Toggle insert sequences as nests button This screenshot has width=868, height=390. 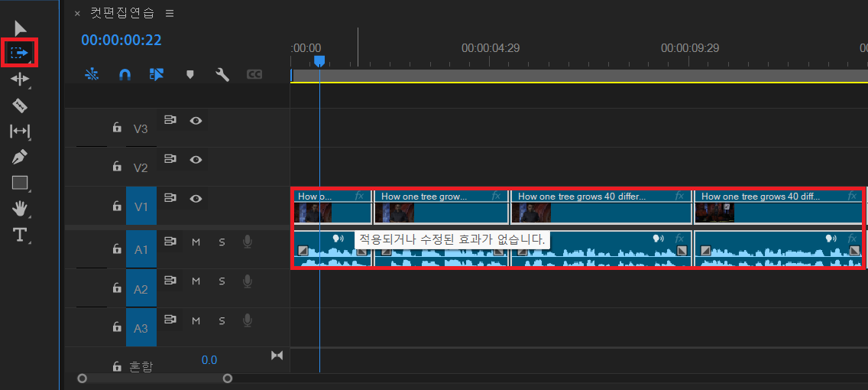click(x=92, y=75)
